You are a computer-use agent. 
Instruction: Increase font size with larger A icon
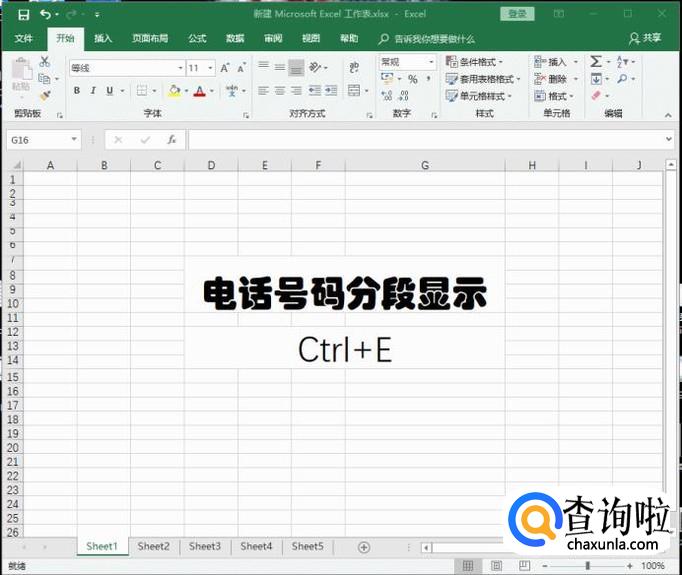tap(224, 68)
